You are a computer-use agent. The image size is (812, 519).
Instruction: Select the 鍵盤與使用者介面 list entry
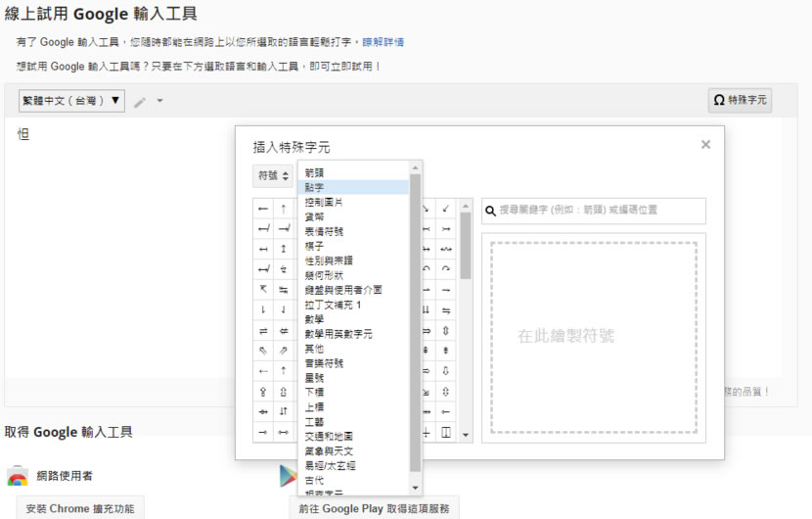[353, 290]
